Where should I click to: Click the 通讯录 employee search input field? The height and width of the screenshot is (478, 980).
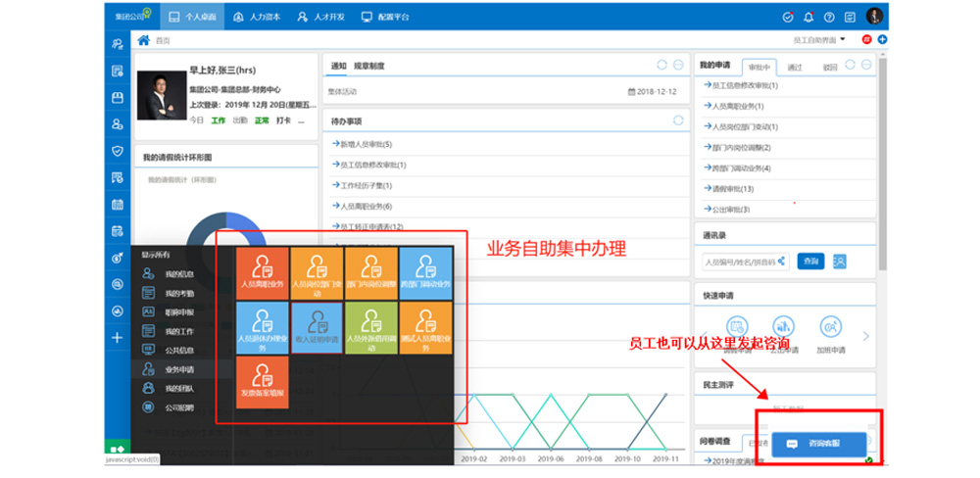point(746,262)
